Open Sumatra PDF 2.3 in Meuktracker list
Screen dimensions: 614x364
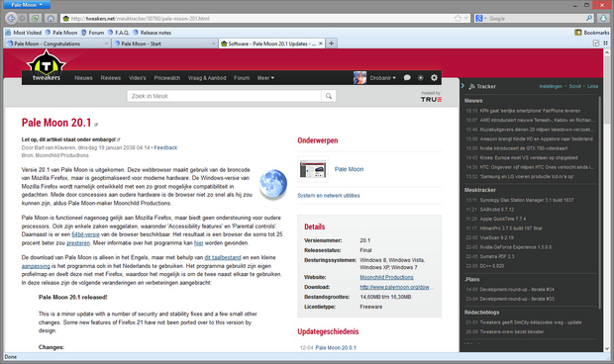[497, 256]
